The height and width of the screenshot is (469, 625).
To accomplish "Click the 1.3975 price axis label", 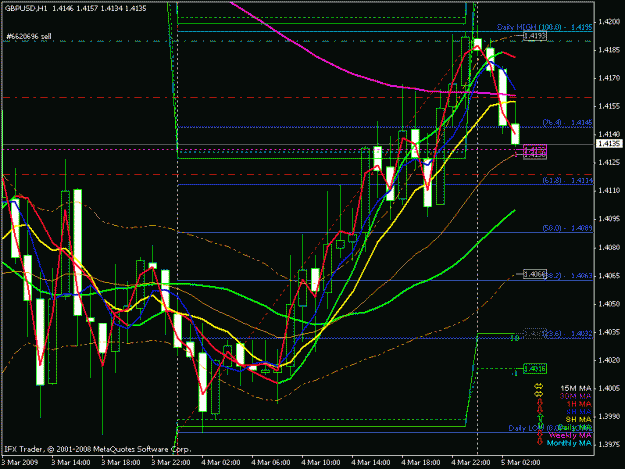I will coord(609,444).
